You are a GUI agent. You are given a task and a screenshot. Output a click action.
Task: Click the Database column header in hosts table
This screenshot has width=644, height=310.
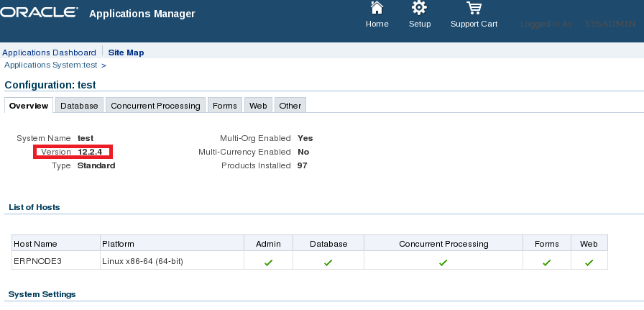(328, 244)
